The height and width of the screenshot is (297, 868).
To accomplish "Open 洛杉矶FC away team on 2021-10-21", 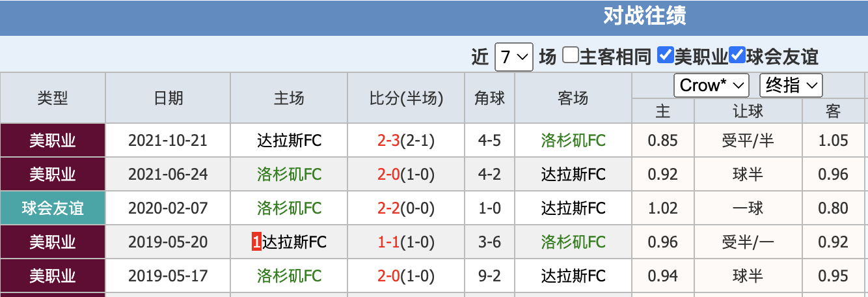I will [x=573, y=141].
